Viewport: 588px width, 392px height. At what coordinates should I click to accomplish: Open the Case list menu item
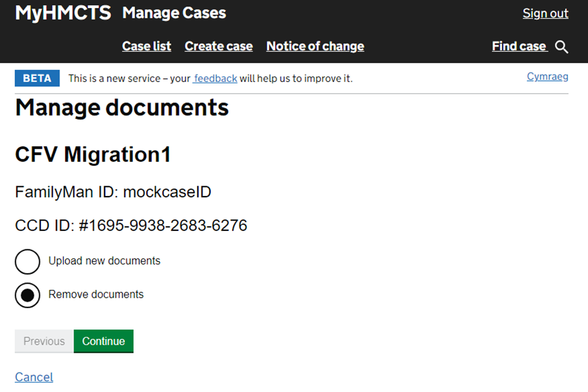[146, 47]
